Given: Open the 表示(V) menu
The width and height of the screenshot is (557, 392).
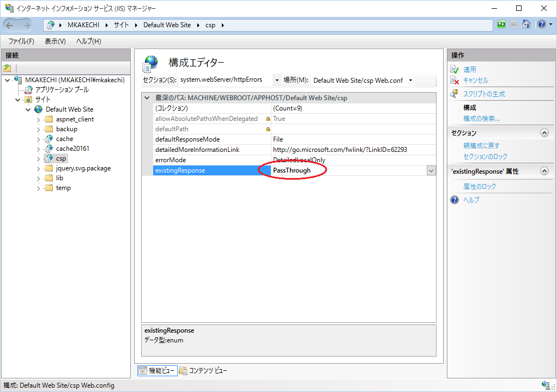Looking at the screenshot, I should point(55,41).
